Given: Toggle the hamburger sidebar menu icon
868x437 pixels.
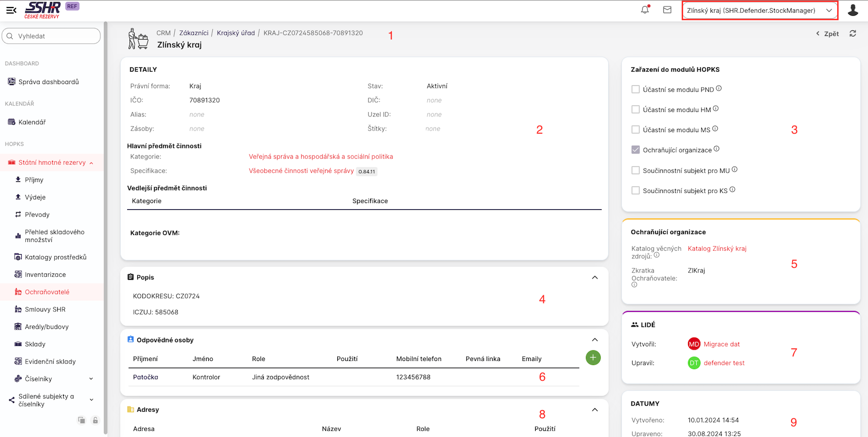Looking at the screenshot, I should click(11, 10).
